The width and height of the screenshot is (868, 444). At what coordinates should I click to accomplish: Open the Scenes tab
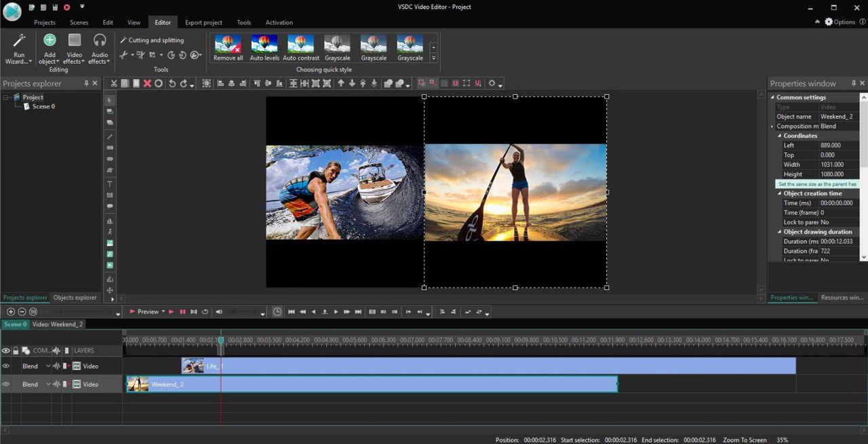(79, 22)
